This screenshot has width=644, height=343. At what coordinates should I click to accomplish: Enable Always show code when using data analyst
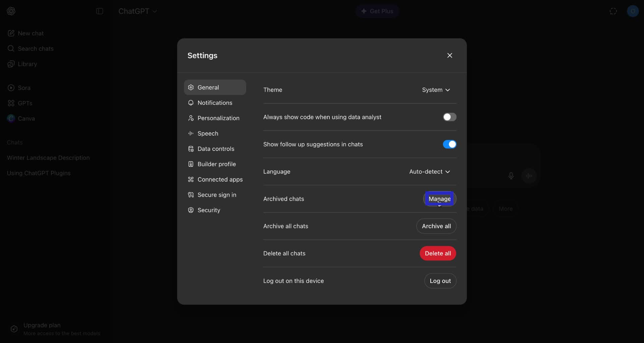[449, 117]
